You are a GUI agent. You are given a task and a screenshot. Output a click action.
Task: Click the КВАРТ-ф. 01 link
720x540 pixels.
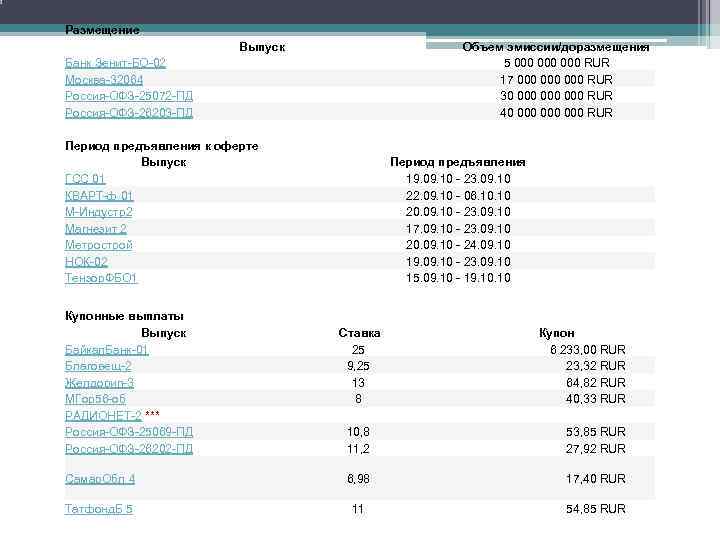click(x=99, y=196)
